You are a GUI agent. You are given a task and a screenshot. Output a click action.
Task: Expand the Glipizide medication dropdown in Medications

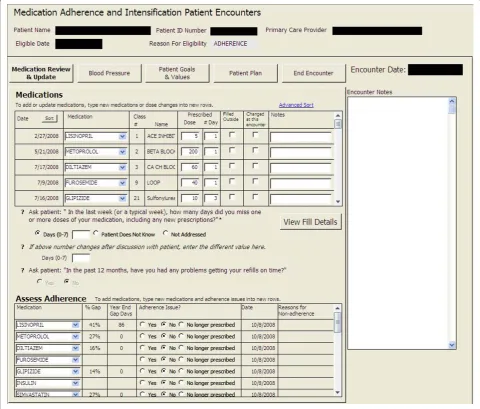pos(122,198)
